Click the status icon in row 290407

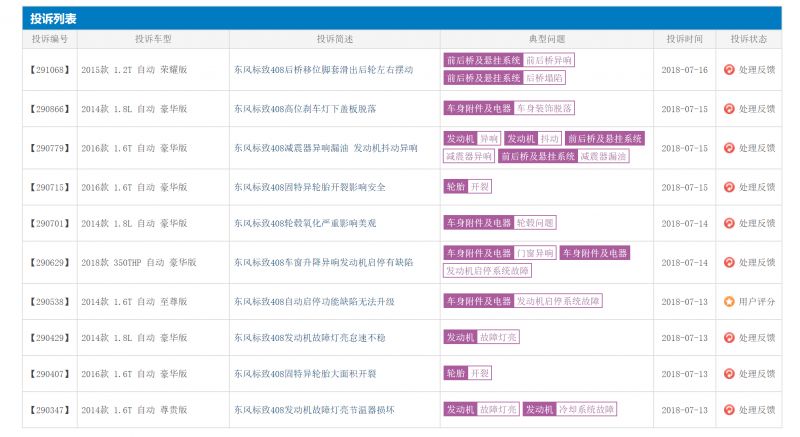[729, 374]
